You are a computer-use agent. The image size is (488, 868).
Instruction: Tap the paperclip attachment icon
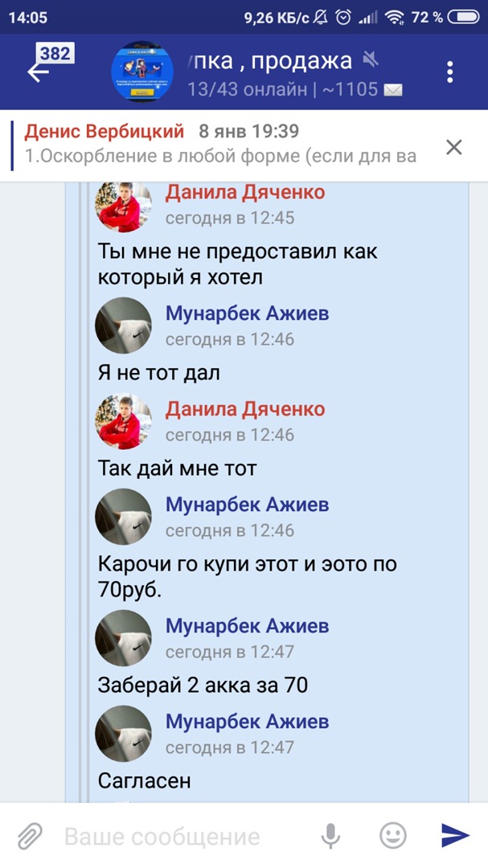[30, 836]
